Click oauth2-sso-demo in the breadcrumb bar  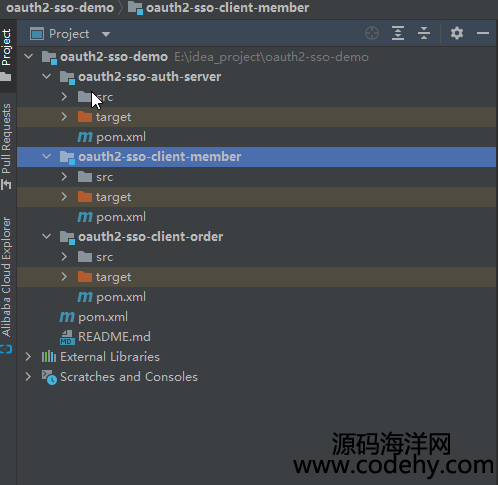60,8
